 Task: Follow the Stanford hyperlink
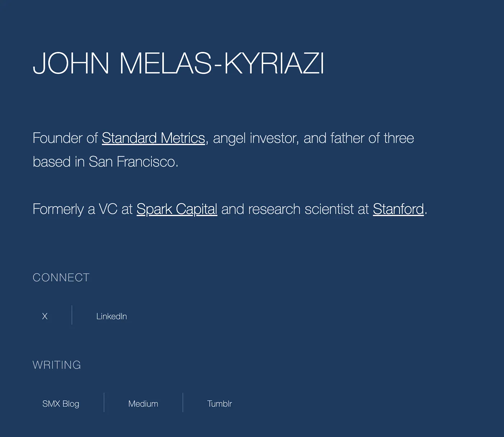click(398, 209)
